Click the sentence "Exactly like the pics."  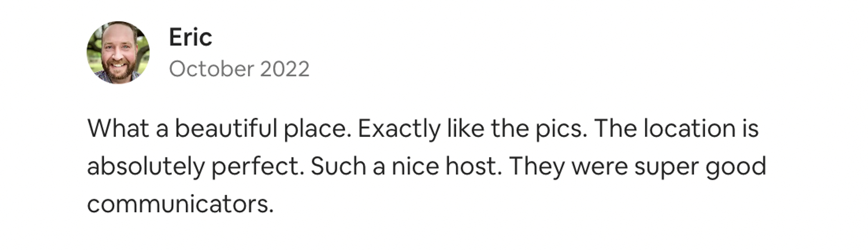pyautogui.click(x=473, y=129)
